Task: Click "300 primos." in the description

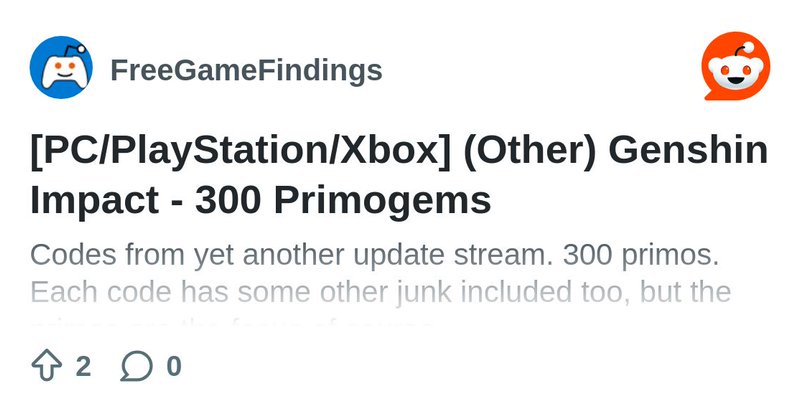Action: [640, 254]
